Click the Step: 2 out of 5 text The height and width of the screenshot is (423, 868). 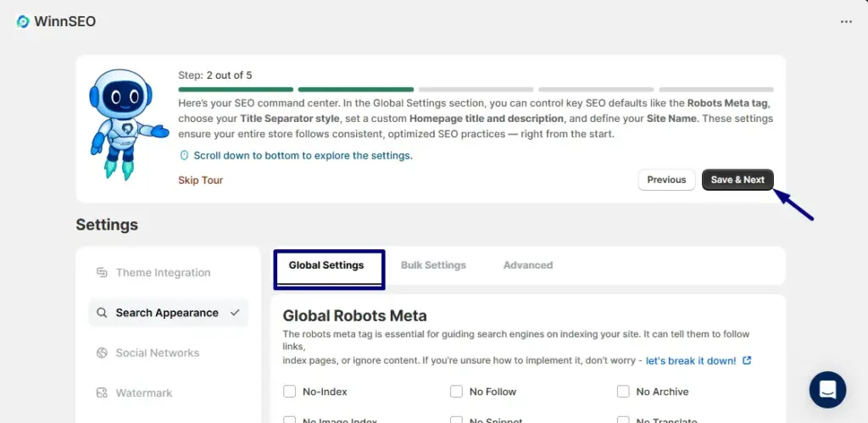point(214,75)
